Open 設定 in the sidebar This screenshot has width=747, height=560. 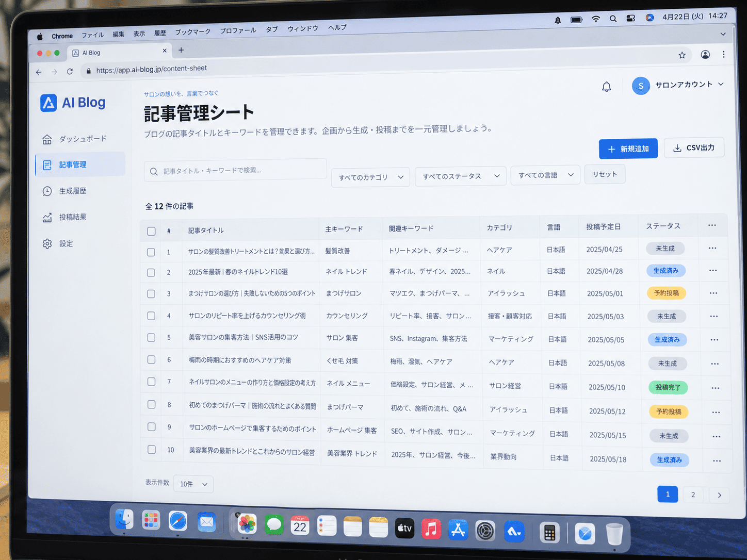(58, 243)
